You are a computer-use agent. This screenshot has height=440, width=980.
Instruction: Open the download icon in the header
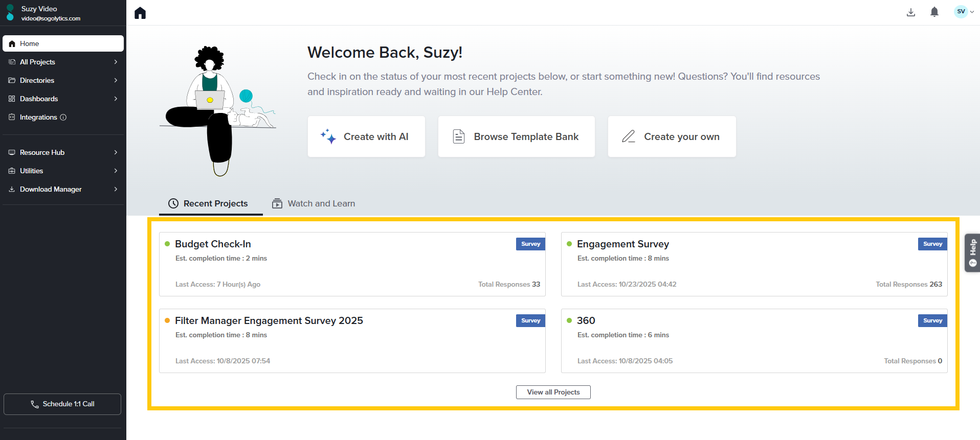click(910, 12)
